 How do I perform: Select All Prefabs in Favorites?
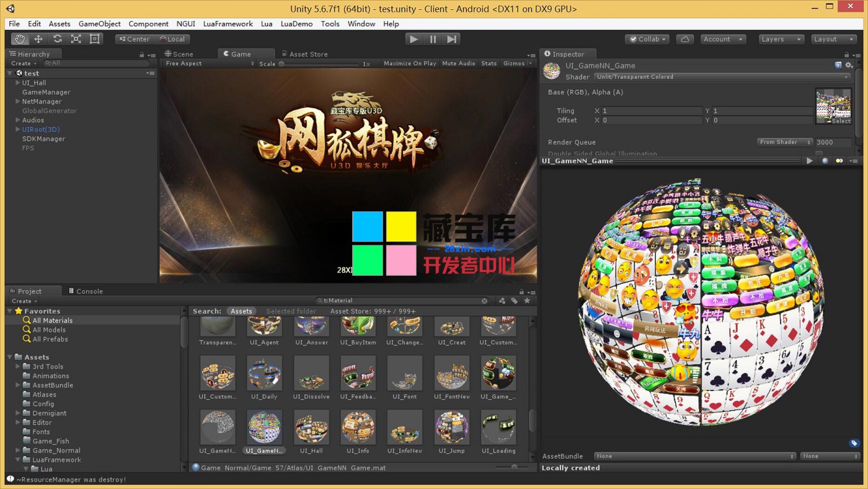[50, 339]
